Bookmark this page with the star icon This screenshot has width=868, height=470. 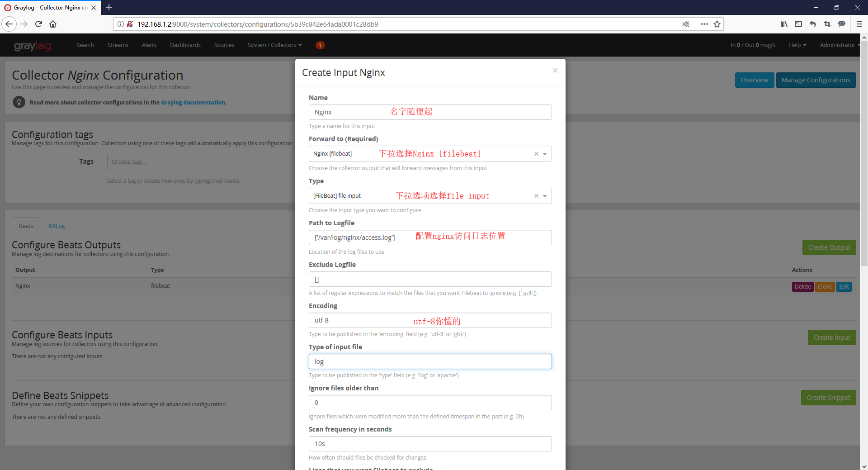click(x=717, y=24)
